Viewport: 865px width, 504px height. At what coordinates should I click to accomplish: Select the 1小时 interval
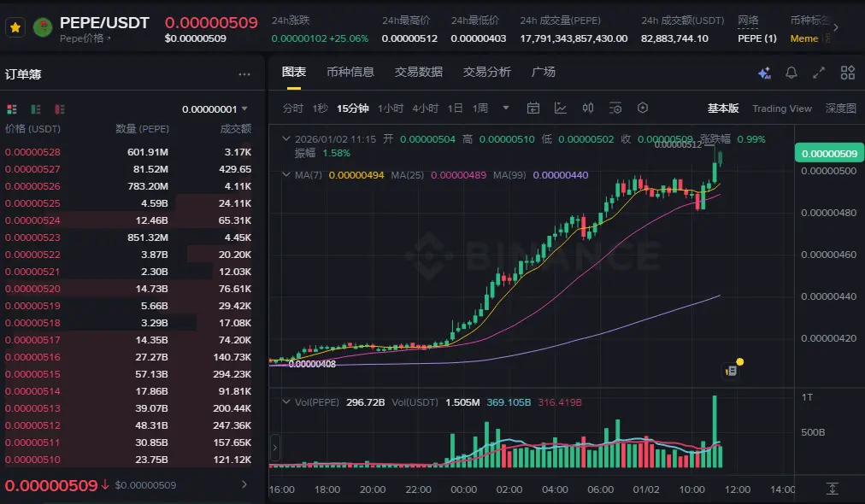[x=391, y=108]
